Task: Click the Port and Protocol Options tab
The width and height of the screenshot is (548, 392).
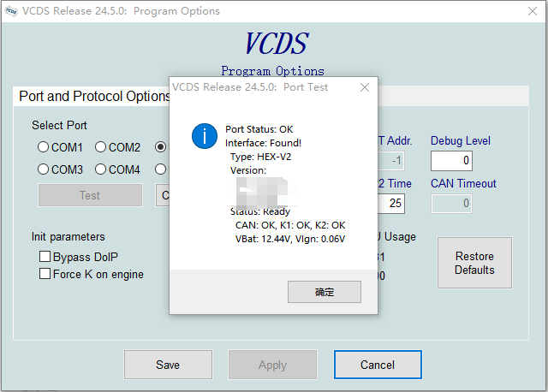Action: tap(93, 97)
